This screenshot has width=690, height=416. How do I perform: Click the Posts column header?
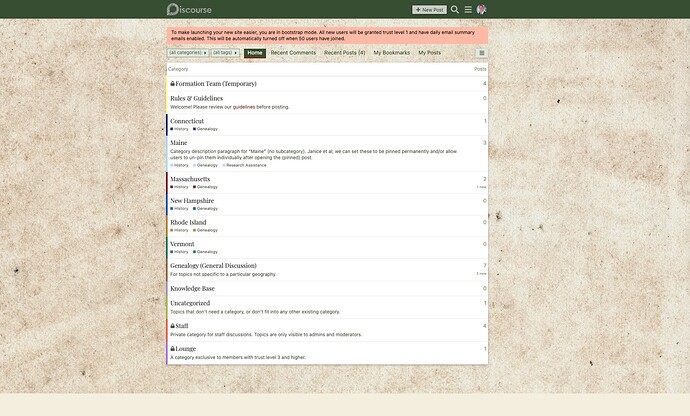tap(480, 69)
